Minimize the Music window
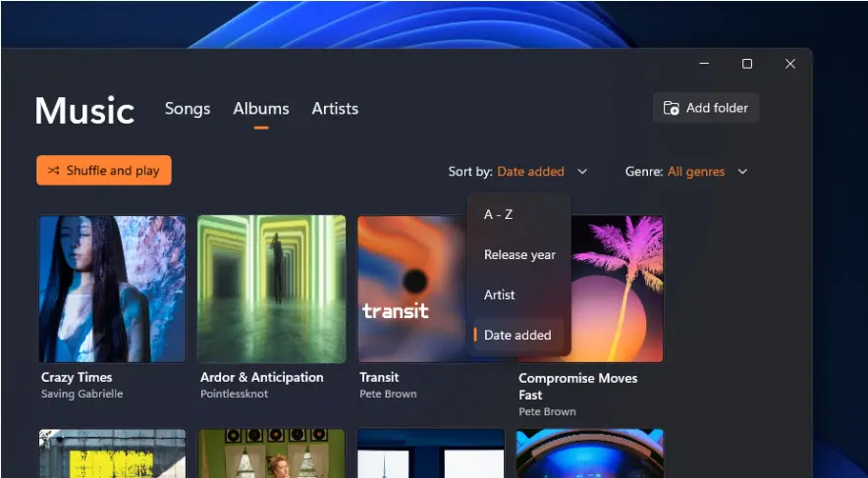This screenshot has height=478, width=868. 704,64
